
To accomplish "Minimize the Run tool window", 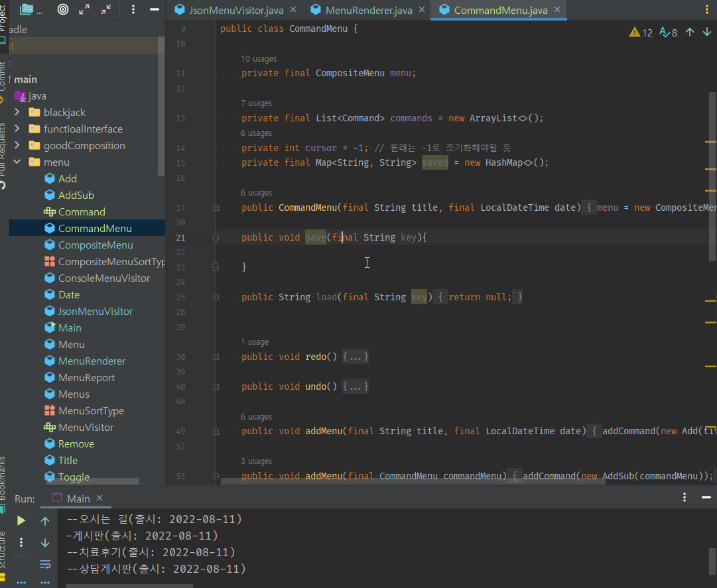I will pyautogui.click(x=706, y=497).
